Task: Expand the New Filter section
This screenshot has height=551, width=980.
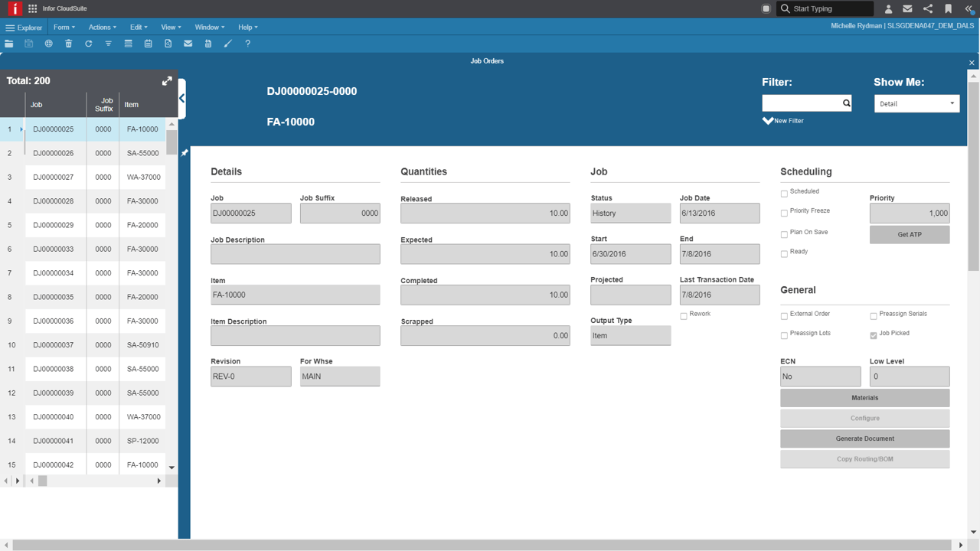Action: [782, 120]
